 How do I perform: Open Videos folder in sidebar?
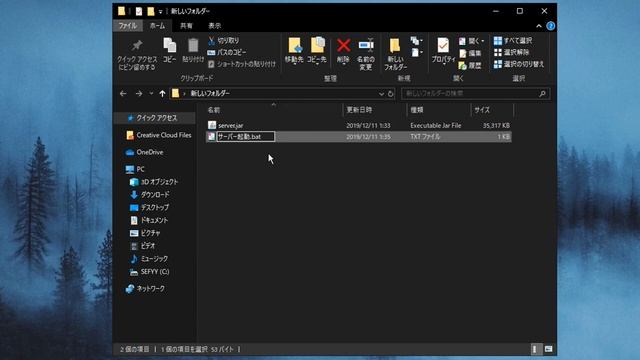pyautogui.click(x=142, y=246)
